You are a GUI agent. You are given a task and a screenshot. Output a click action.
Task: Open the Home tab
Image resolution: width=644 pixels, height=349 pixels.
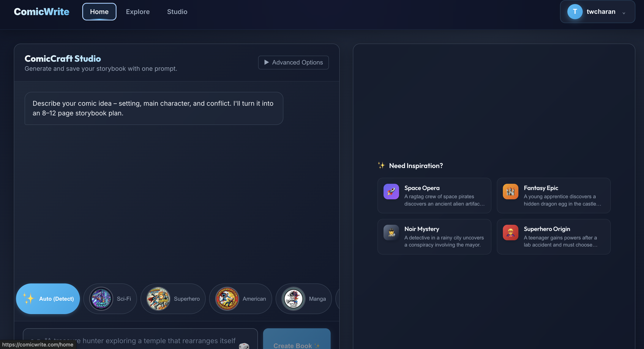pos(99,12)
